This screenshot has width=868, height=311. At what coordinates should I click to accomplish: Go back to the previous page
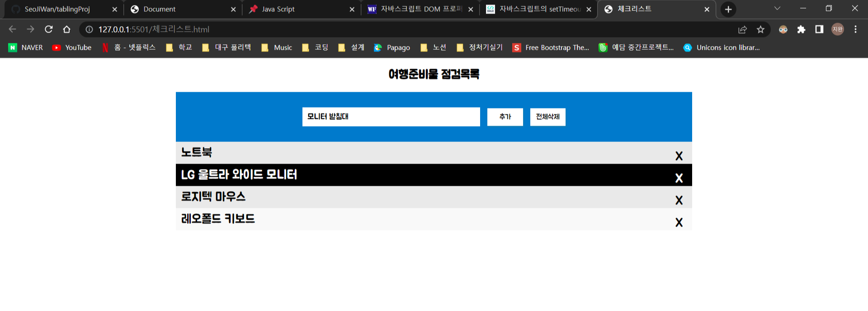12,29
